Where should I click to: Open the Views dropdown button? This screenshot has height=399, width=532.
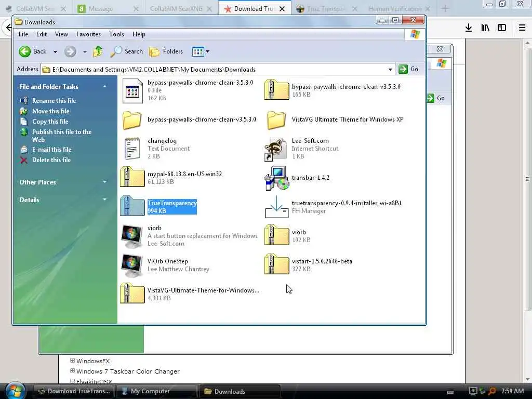coord(201,51)
